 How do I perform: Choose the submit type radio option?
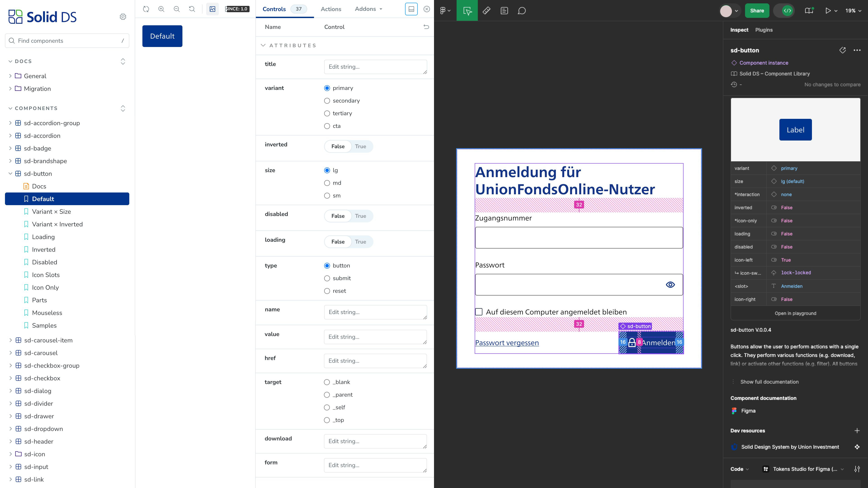coord(327,278)
